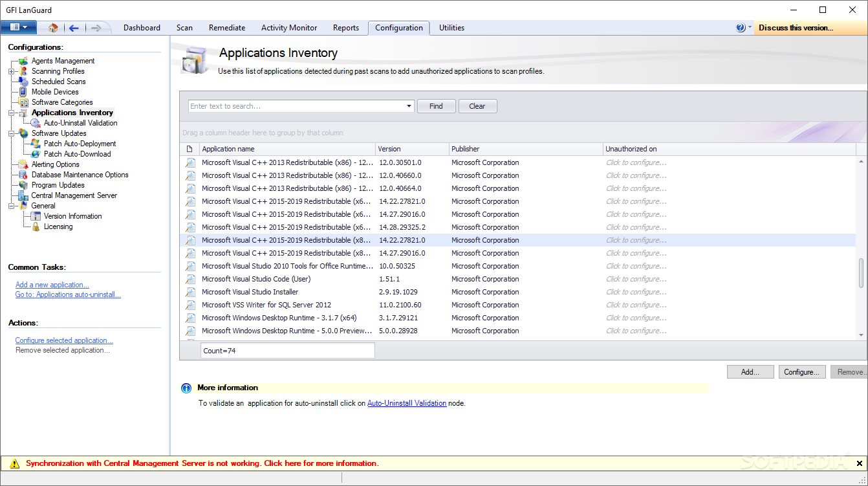This screenshot has width=868, height=486.
Task: Click Go to: Applications auto-uninstall link
Action: click(68, 294)
